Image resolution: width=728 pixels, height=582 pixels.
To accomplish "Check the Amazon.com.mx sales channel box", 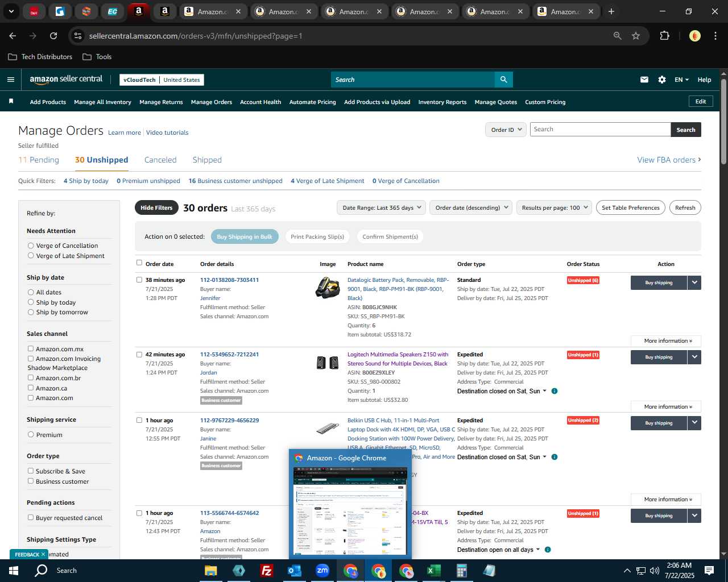I will [x=31, y=349].
